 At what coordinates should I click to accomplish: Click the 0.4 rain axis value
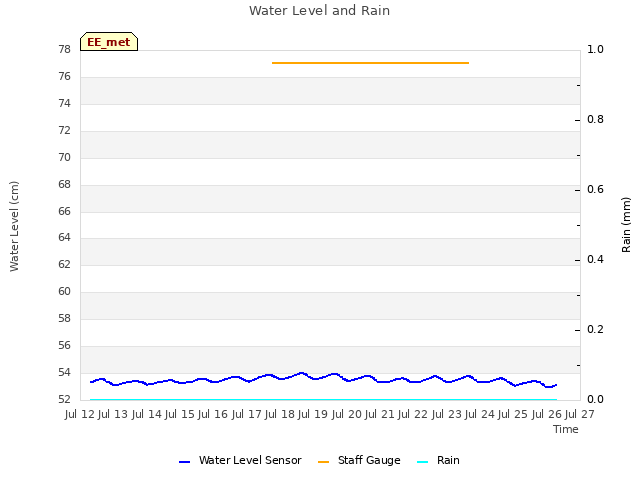pyautogui.click(x=595, y=259)
